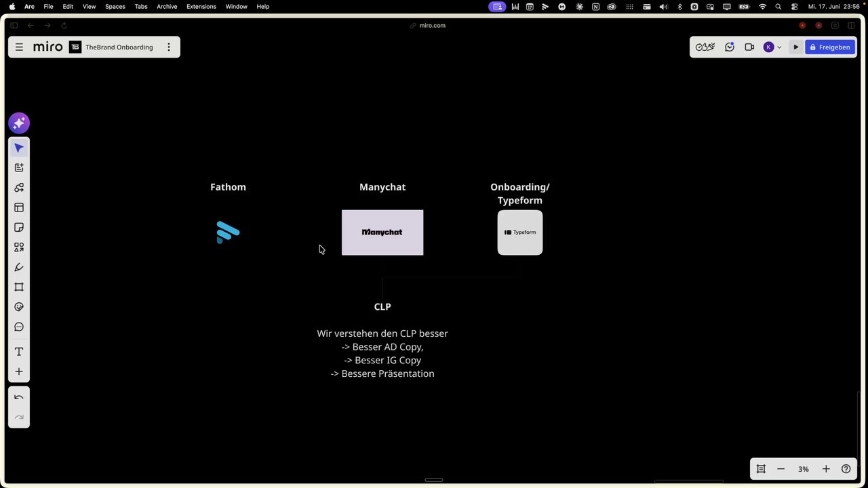
Task: Open the K user avatar
Action: click(768, 47)
